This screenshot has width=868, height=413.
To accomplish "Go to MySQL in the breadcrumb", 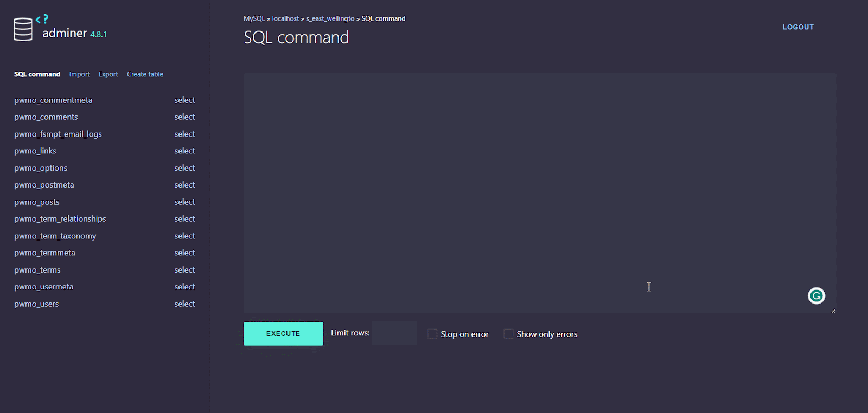I will (254, 18).
